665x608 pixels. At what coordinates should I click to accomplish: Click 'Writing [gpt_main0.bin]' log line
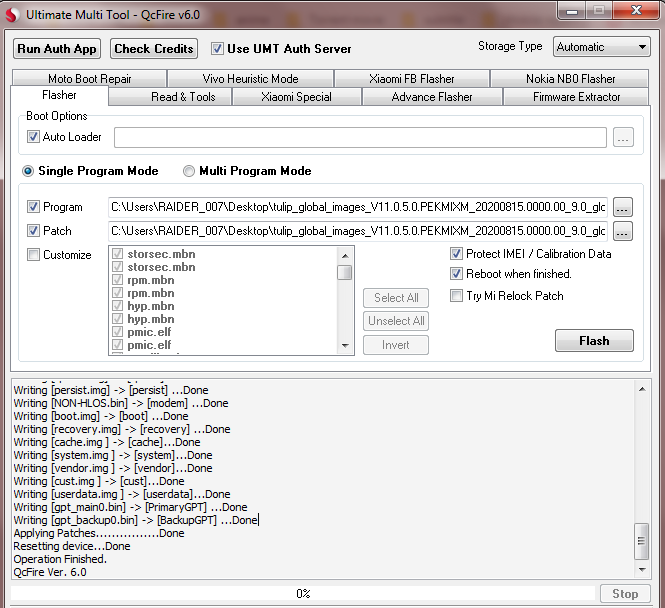pos(130,507)
